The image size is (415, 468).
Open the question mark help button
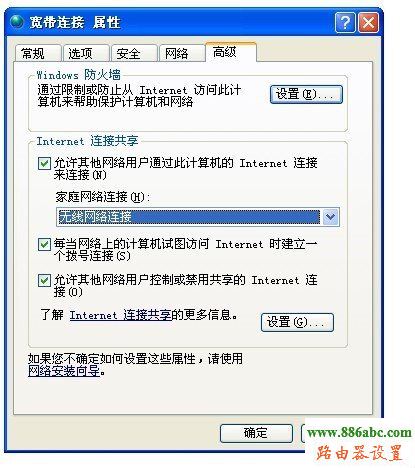[x=345, y=23]
